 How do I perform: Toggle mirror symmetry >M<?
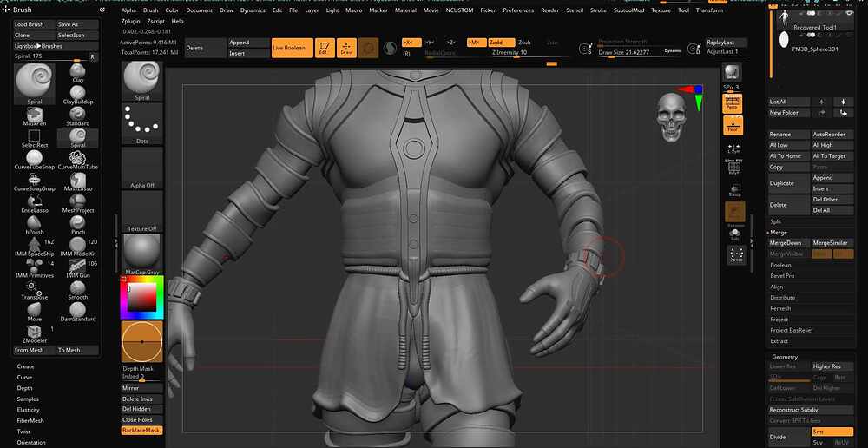(476, 42)
